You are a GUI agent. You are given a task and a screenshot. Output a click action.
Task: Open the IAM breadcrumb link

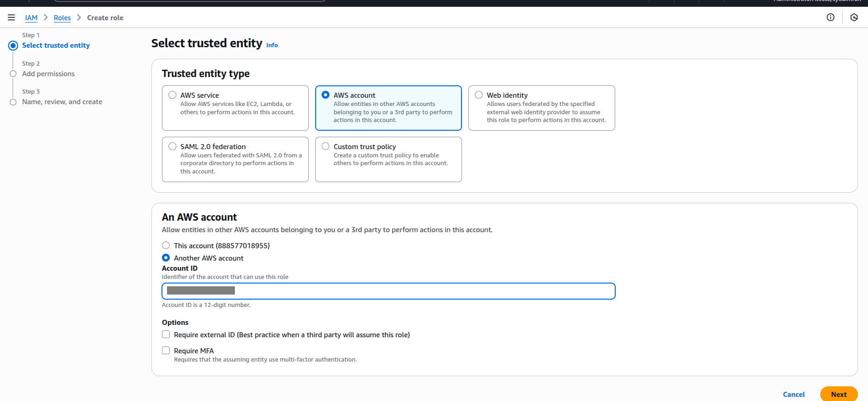coord(31,18)
